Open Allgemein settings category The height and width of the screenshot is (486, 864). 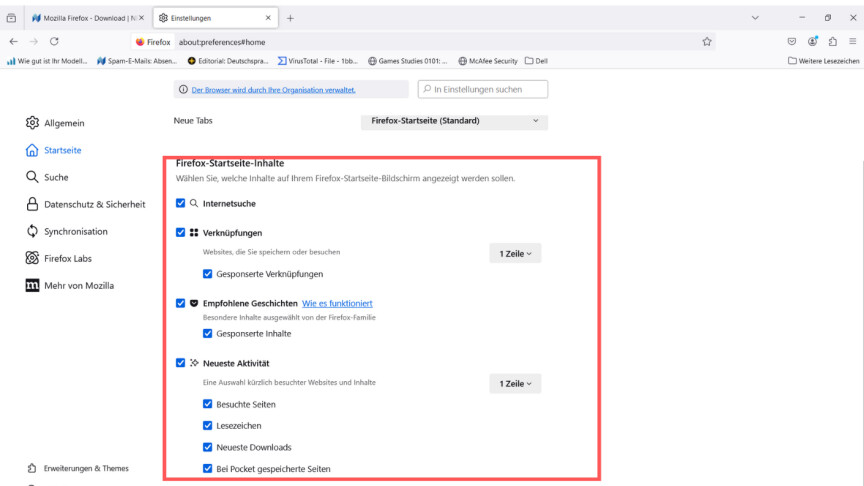coord(55,123)
